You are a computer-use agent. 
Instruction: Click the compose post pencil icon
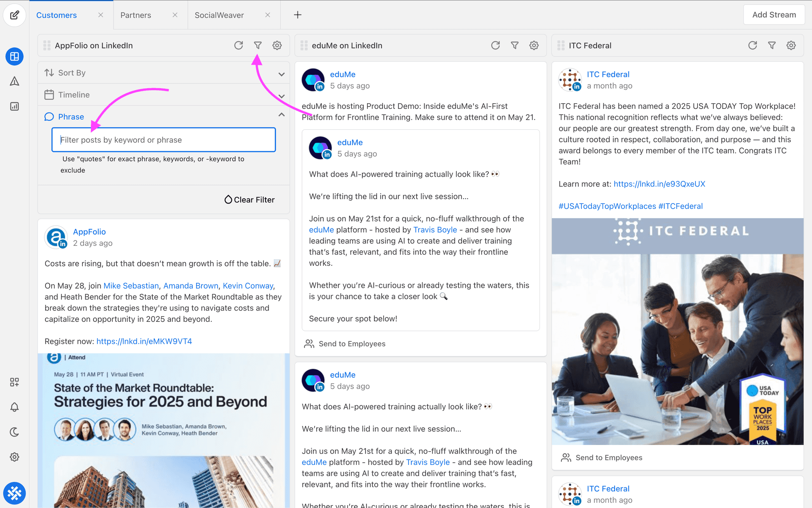tap(15, 15)
